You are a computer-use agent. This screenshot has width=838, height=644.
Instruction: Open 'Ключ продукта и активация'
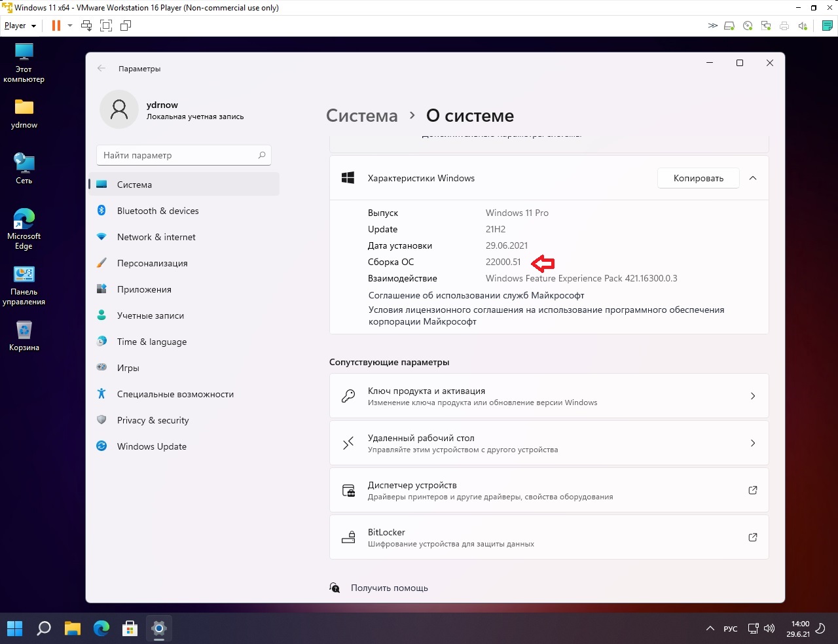pos(549,396)
